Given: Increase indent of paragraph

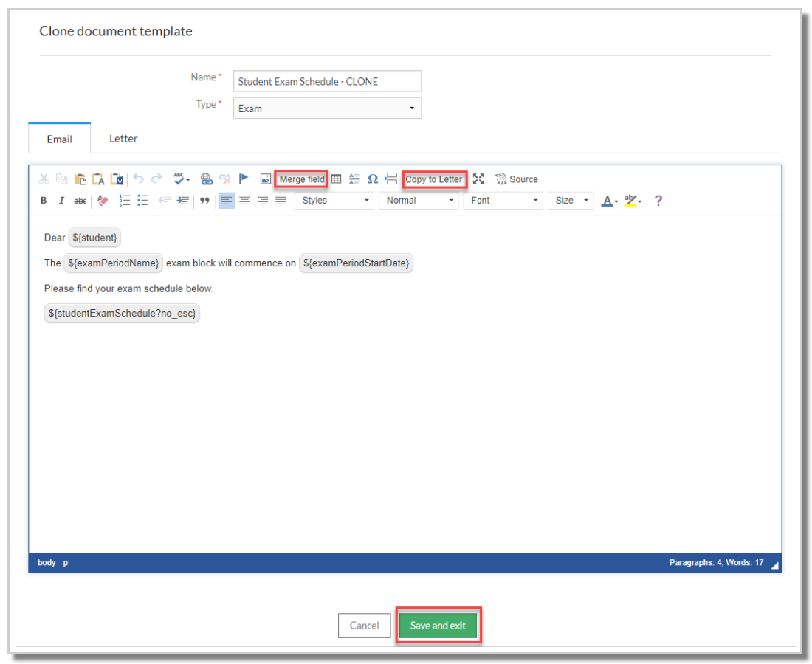Looking at the screenshot, I should tap(183, 201).
